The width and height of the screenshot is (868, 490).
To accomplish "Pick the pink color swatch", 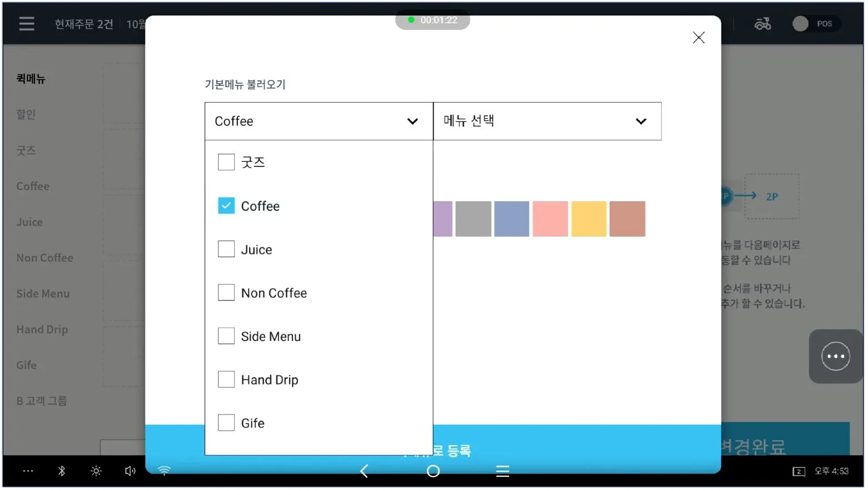I will pos(550,219).
